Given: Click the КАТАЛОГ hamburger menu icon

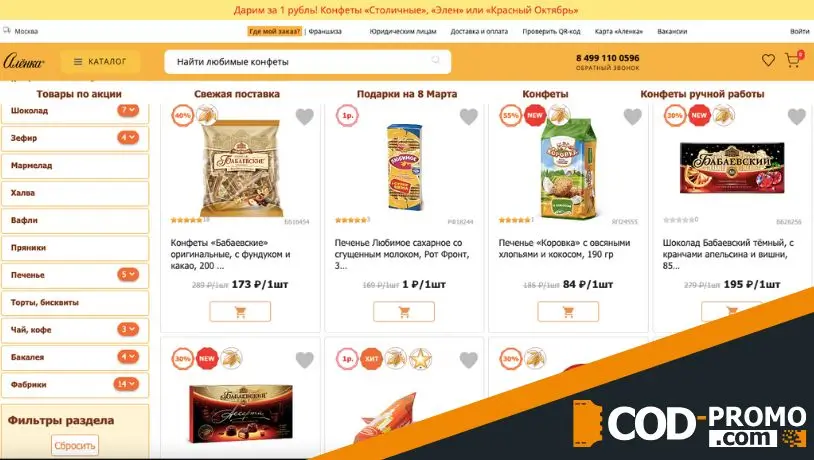Looking at the screenshot, I should (78, 62).
